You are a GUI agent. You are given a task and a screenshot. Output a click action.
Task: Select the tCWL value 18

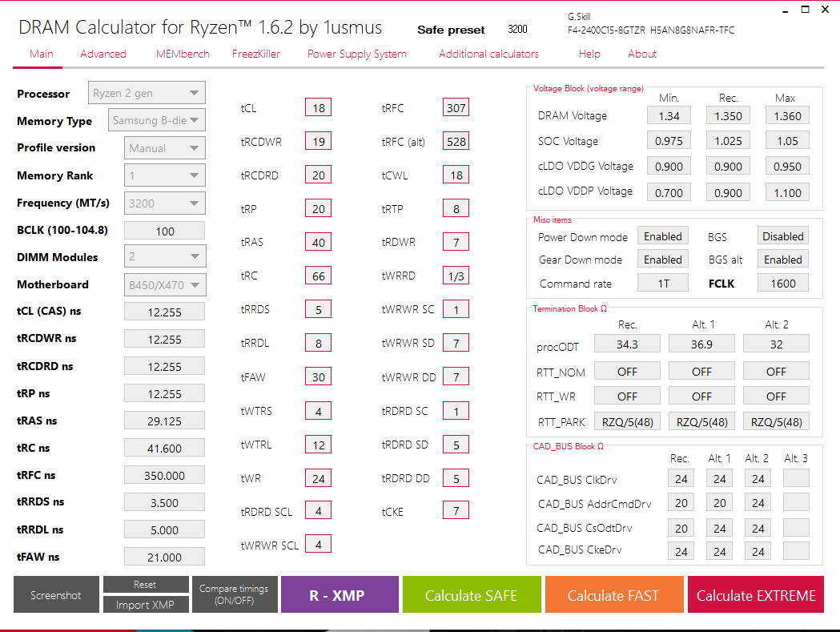point(456,175)
